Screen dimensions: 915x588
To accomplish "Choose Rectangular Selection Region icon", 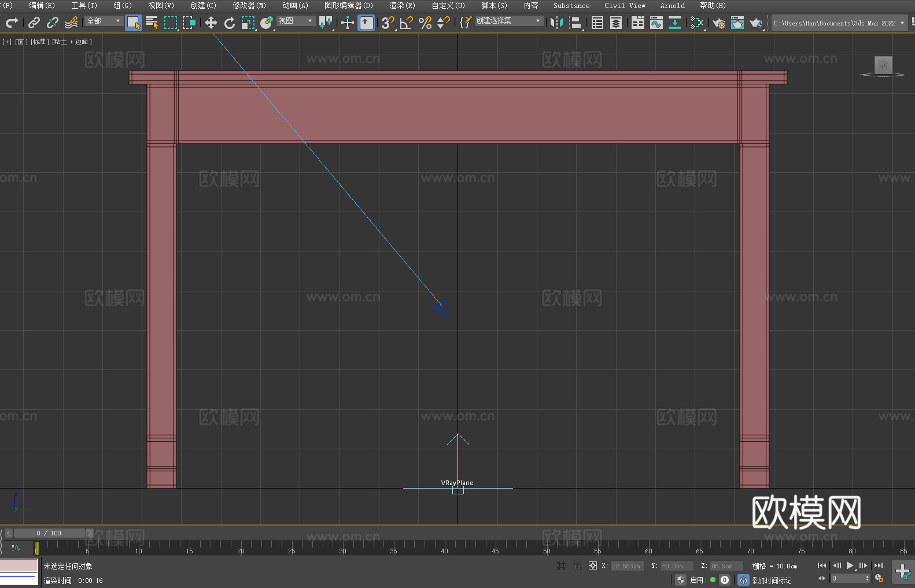I will [171, 23].
